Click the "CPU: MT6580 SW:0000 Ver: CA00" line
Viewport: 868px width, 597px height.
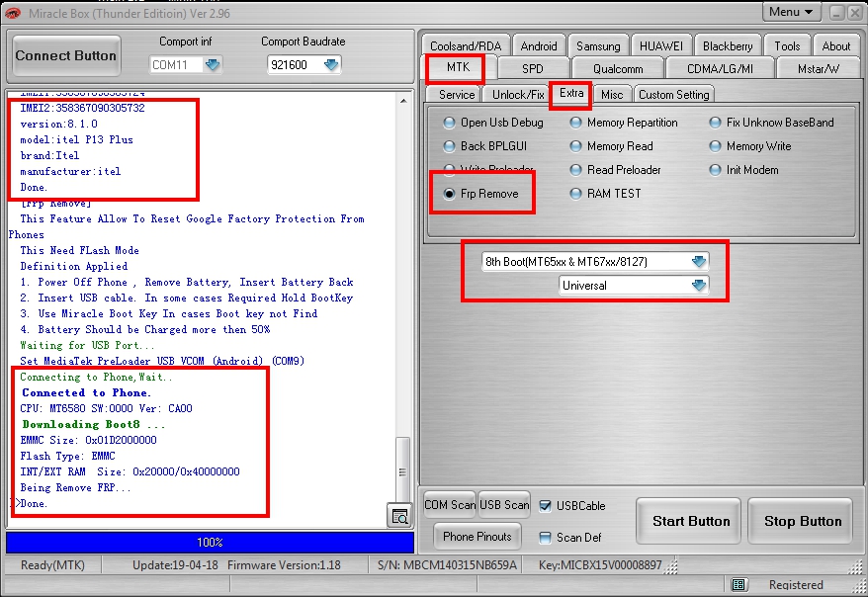coord(107,408)
